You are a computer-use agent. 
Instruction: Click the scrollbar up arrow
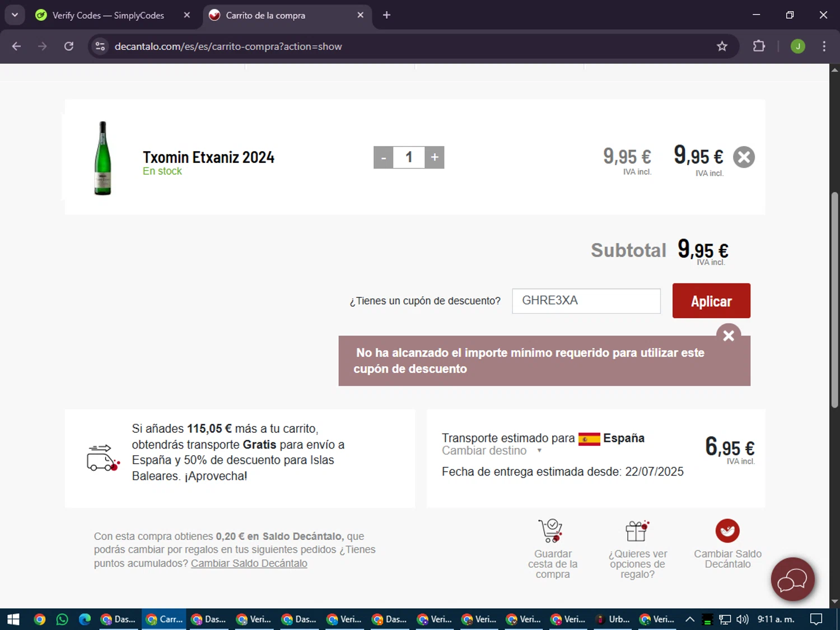834,70
